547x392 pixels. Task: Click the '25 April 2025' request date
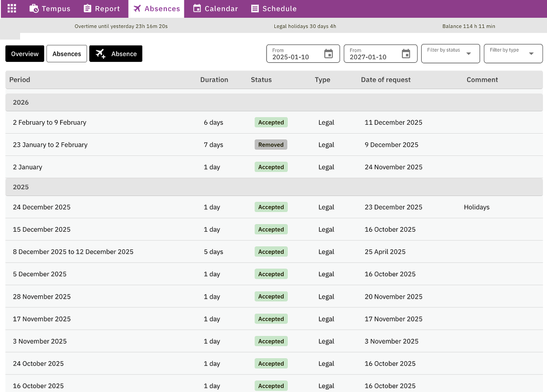click(385, 252)
